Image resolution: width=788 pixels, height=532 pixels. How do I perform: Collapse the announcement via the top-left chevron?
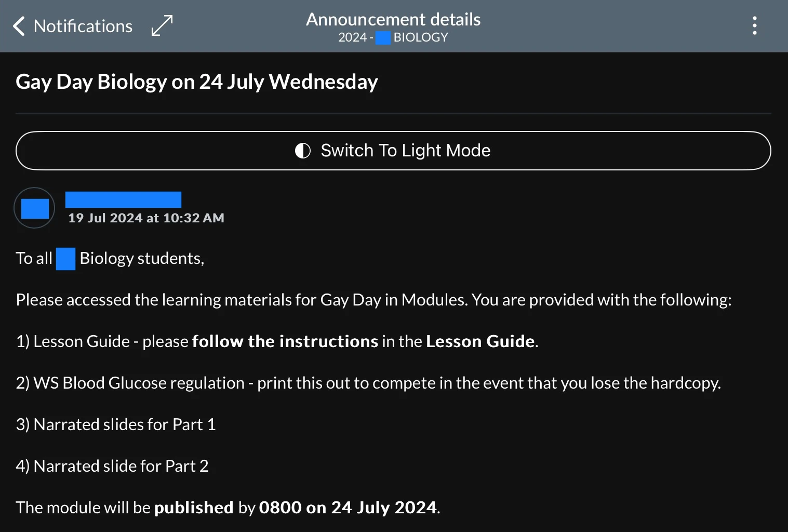(18, 26)
